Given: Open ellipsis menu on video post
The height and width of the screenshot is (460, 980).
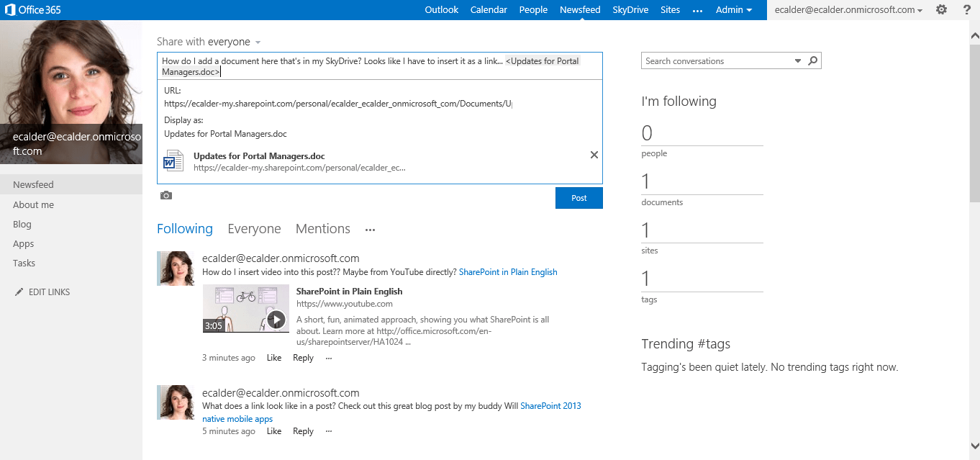Looking at the screenshot, I should [329, 358].
